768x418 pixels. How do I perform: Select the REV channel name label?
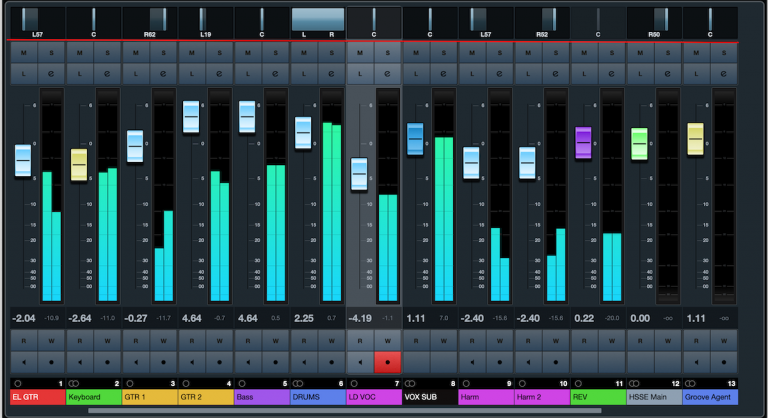click(x=598, y=397)
